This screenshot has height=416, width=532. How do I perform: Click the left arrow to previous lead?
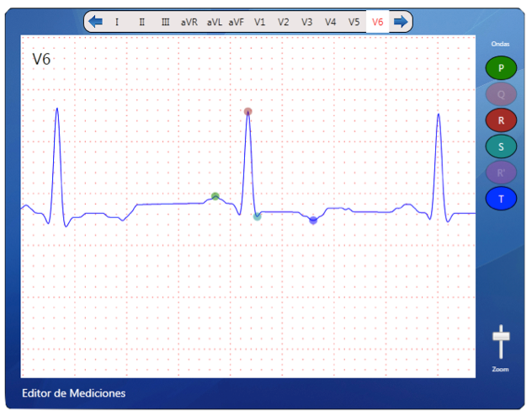click(x=96, y=21)
